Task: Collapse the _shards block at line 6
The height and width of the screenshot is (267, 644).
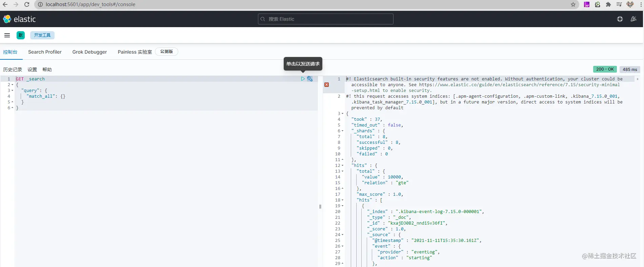Action: (x=342, y=131)
